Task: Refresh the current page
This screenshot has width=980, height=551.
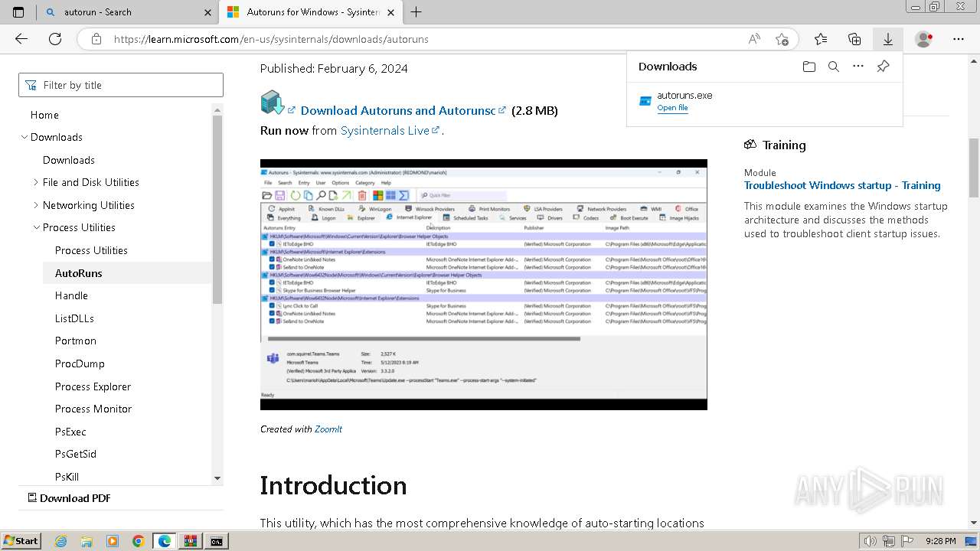Action: click(x=55, y=39)
